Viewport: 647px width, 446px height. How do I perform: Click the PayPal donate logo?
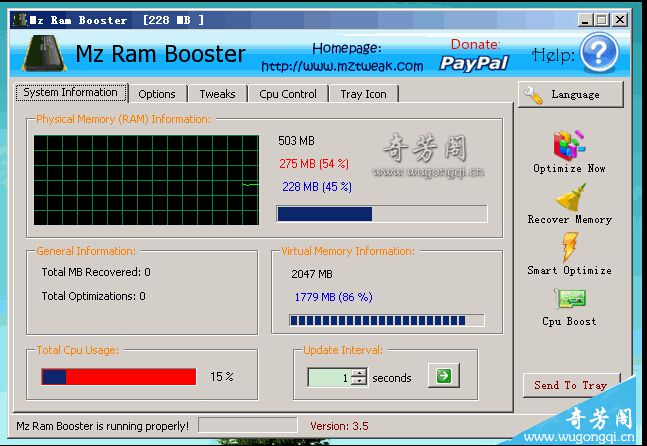[474, 63]
